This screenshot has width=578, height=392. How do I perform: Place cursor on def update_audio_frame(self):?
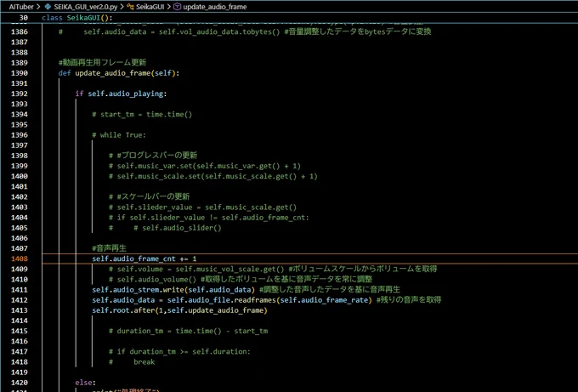pyautogui.click(x=119, y=73)
